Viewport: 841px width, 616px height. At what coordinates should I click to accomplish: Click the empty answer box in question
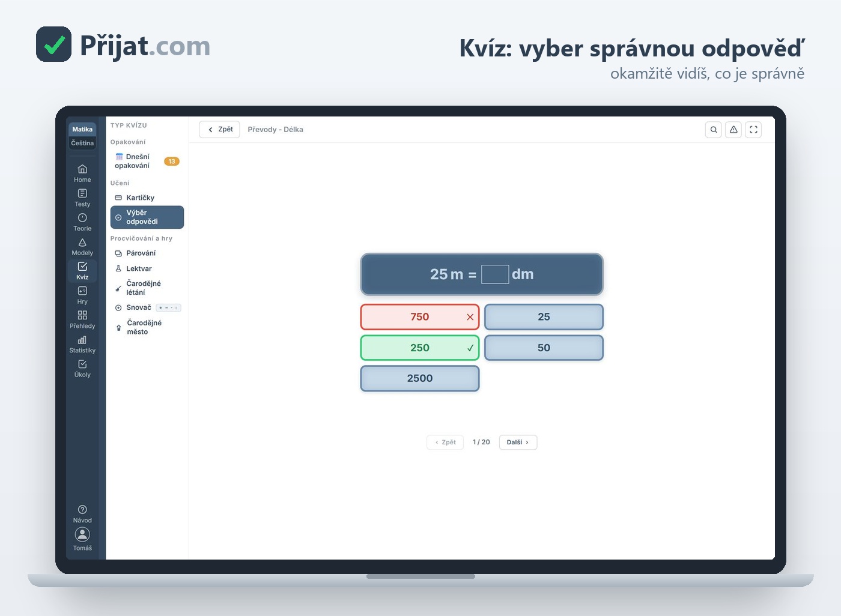(495, 274)
